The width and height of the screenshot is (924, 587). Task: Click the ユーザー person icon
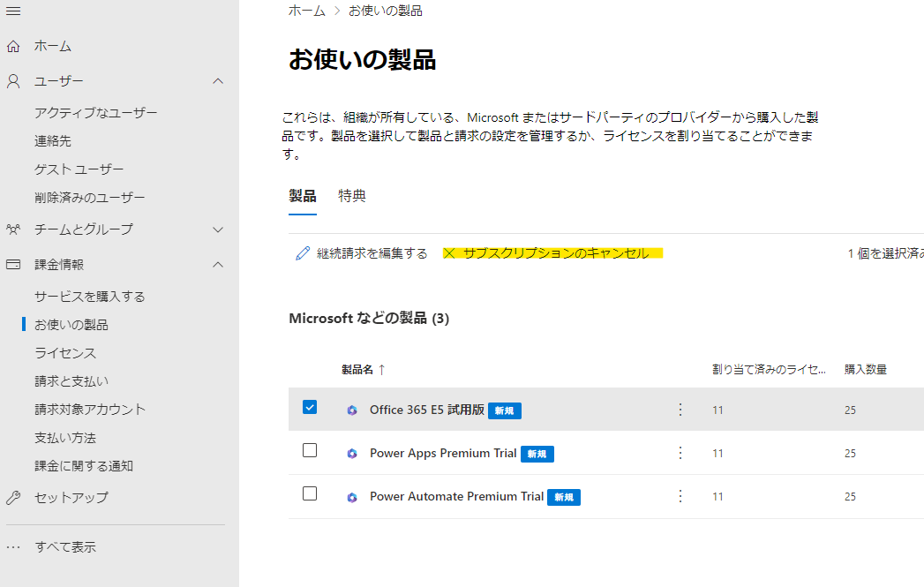click(13, 81)
